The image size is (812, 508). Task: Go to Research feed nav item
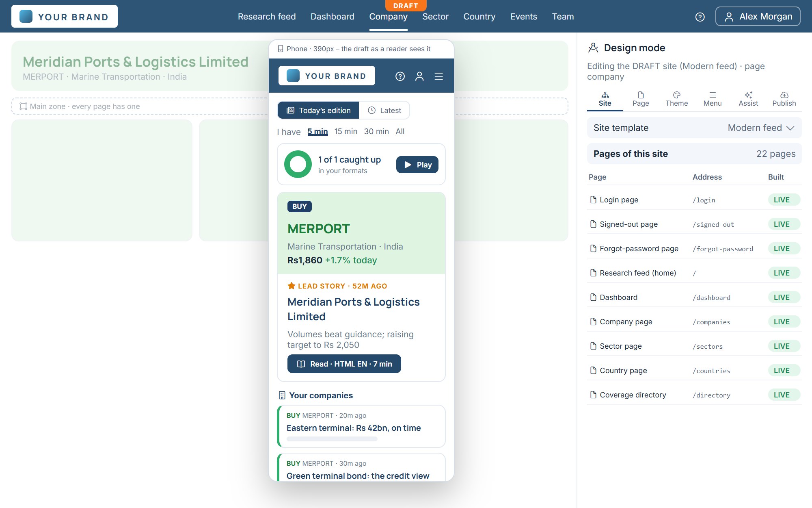tap(267, 17)
